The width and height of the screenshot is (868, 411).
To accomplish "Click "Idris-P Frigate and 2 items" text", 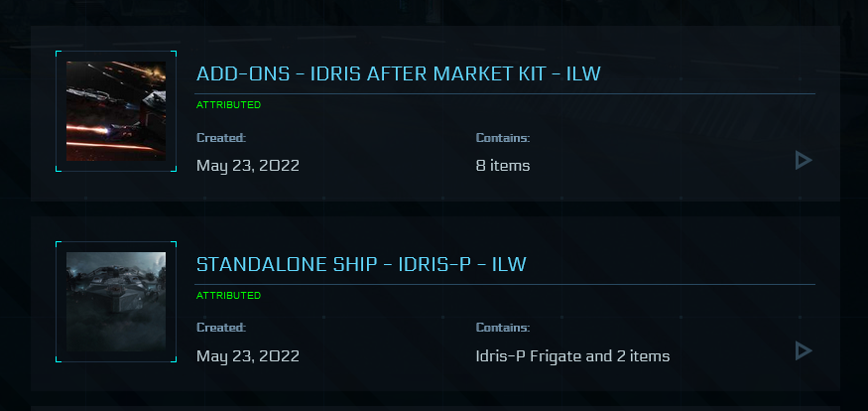I will point(573,355).
